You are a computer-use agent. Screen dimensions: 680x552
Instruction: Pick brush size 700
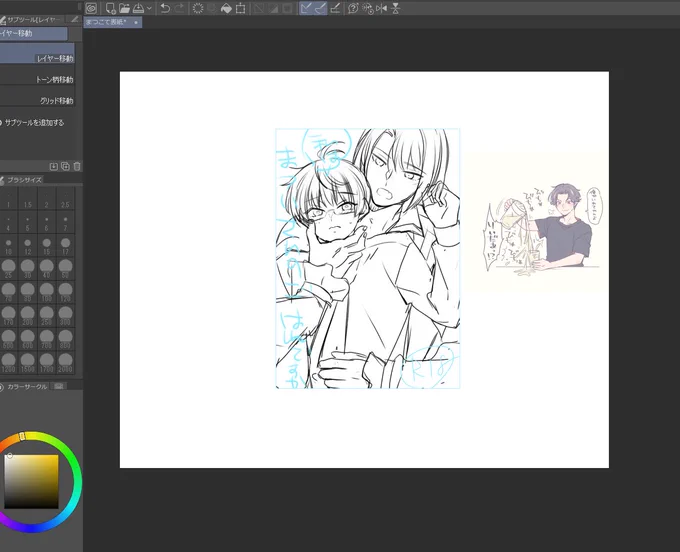click(x=46, y=340)
